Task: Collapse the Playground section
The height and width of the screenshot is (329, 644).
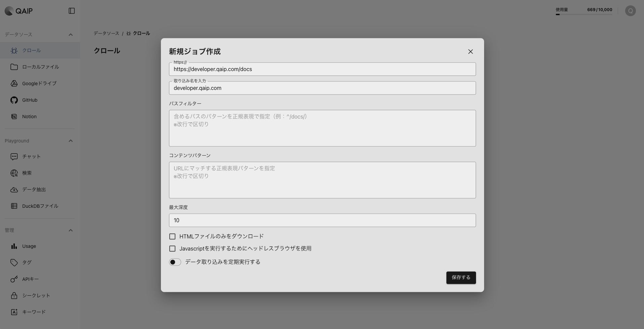Action: (x=71, y=140)
